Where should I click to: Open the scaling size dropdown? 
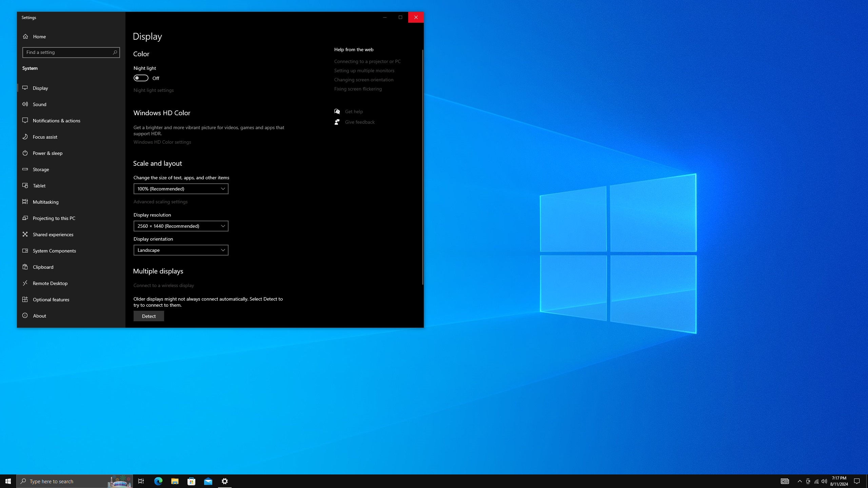coord(181,189)
